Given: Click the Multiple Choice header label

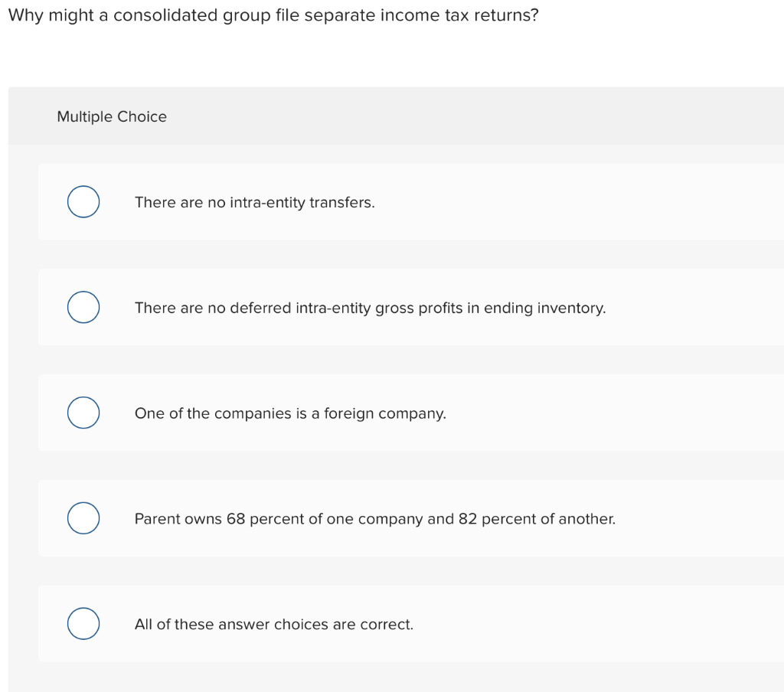Looking at the screenshot, I should [x=112, y=116].
